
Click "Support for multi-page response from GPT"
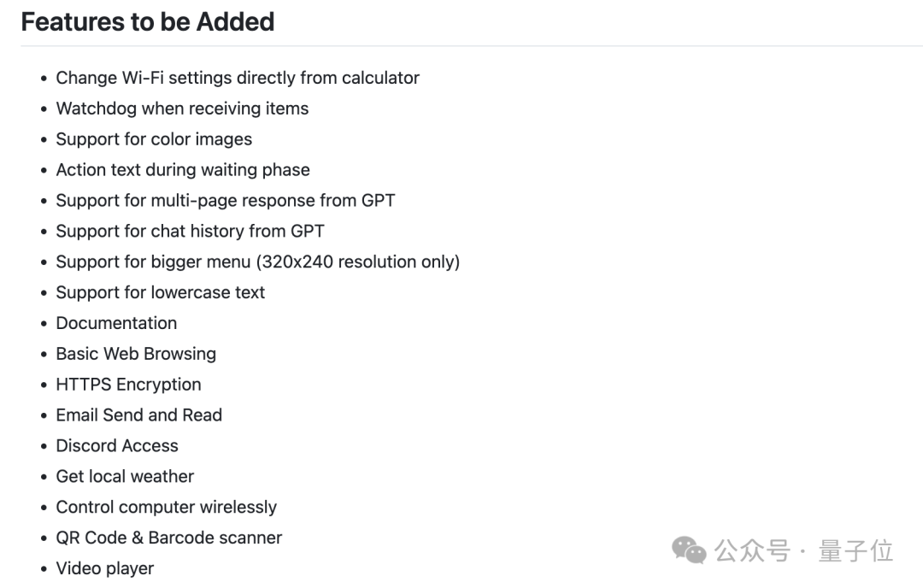pyautogui.click(x=226, y=201)
